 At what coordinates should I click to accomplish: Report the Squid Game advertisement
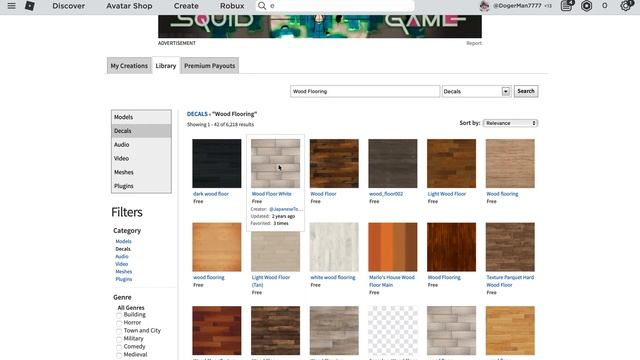474,43
